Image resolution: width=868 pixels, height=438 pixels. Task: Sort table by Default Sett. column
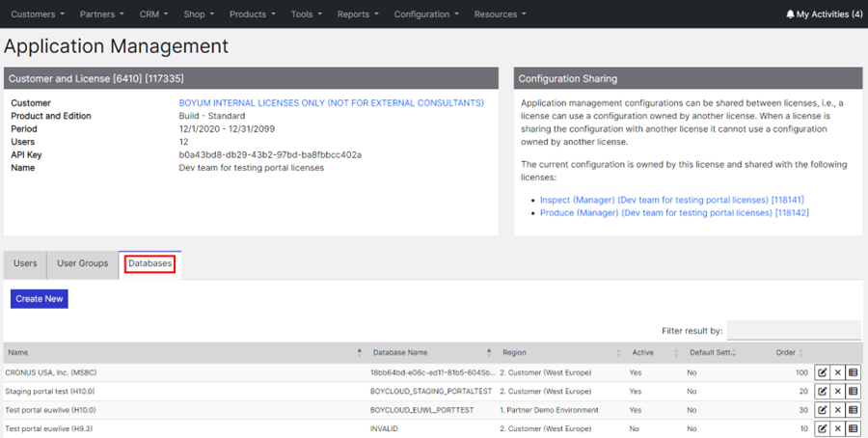[712, 352]
